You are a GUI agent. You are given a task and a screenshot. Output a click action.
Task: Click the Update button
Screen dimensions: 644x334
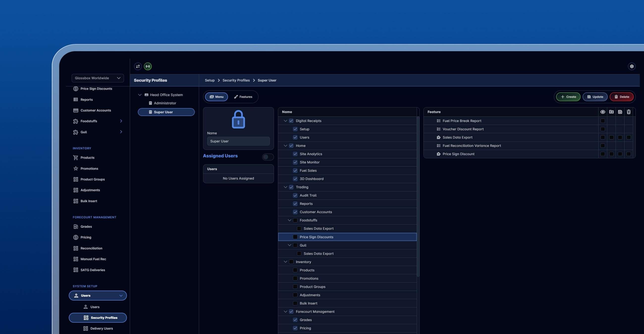[595, 97]
